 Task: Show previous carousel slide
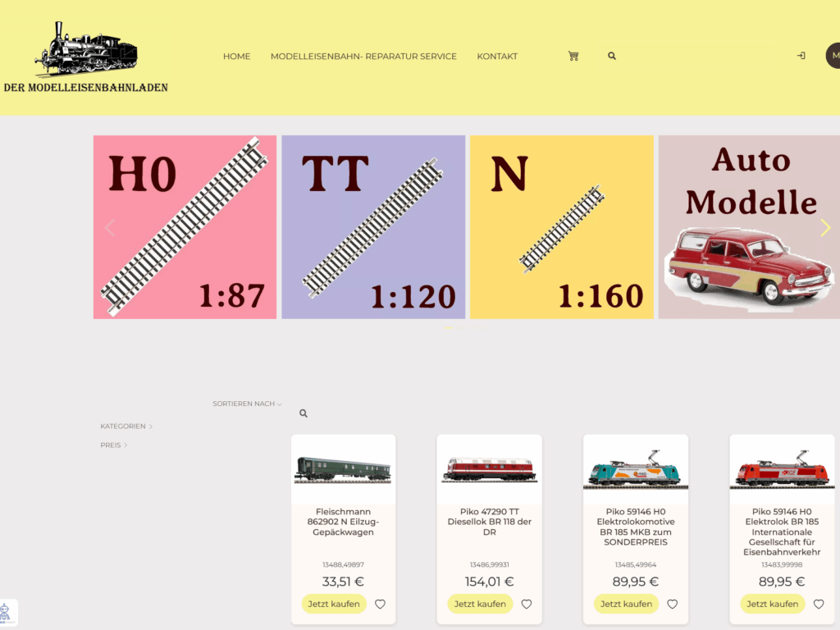110,228
